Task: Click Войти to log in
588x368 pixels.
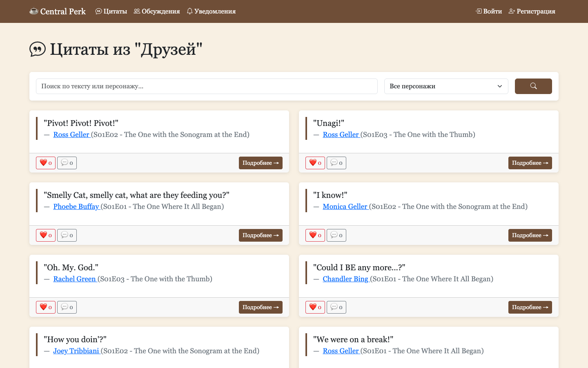Action: pos(489,11)
